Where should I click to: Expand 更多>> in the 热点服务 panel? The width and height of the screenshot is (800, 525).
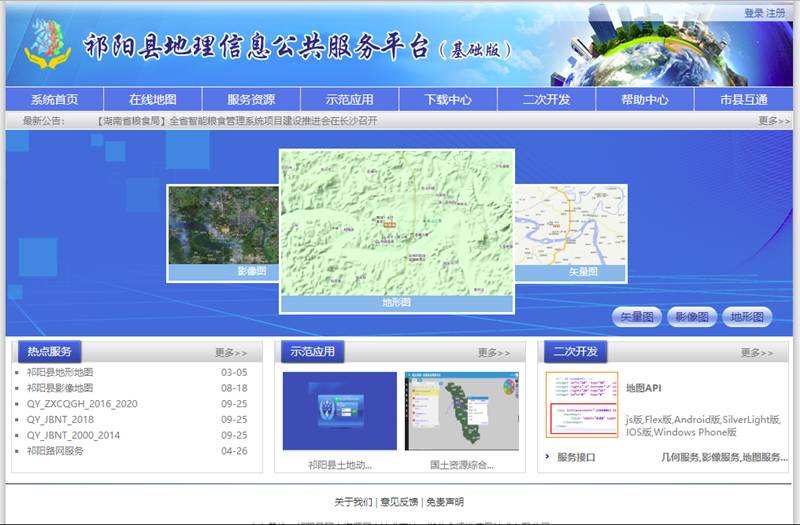click(x=231, y=353)
